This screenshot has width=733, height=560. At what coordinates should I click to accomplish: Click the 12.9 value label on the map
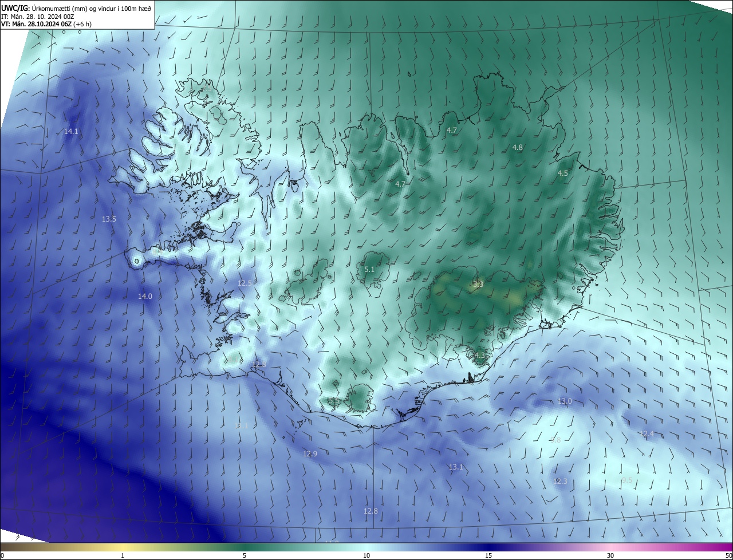310,454
